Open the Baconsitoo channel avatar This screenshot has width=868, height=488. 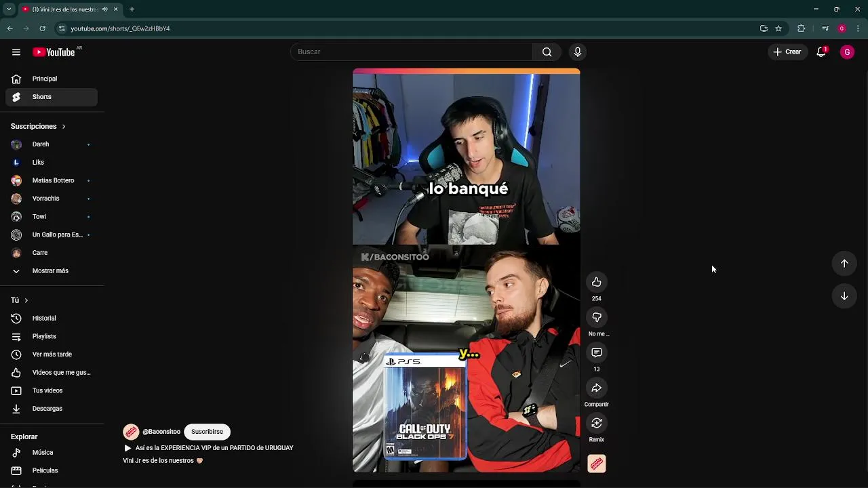pyautogui.click(x=131, y=432)
